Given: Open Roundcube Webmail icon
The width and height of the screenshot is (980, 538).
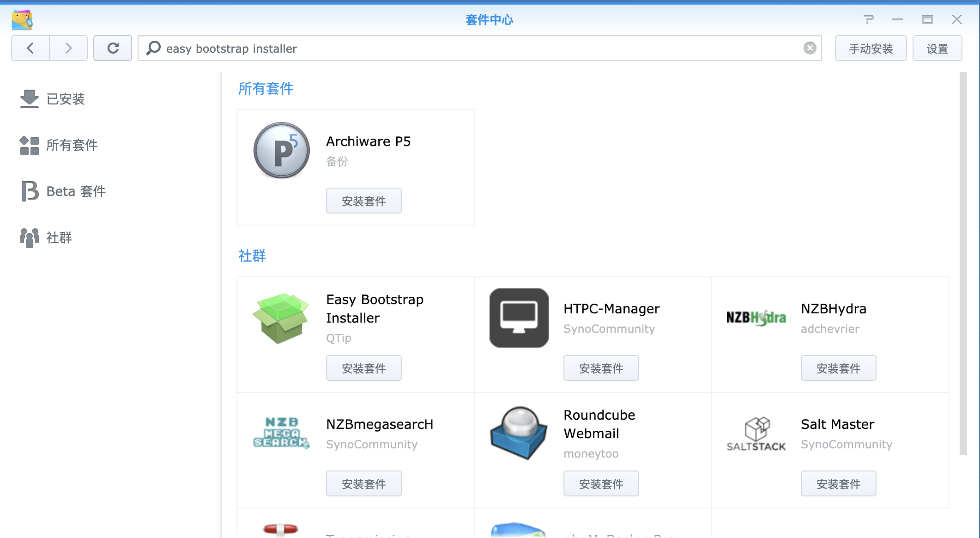Looking at the screenshot, I should [x=519, y=433].
